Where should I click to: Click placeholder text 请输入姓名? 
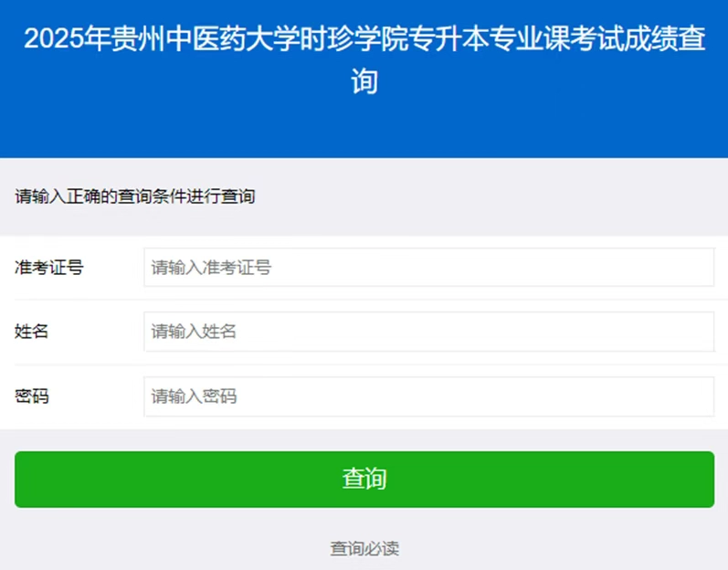194,332
